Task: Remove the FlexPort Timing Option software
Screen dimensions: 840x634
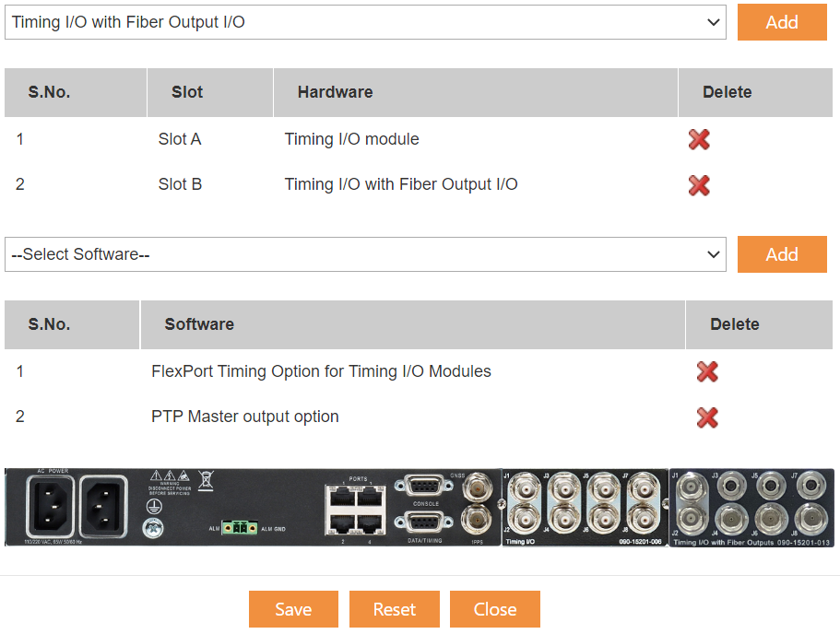Action: coord(706,372)
